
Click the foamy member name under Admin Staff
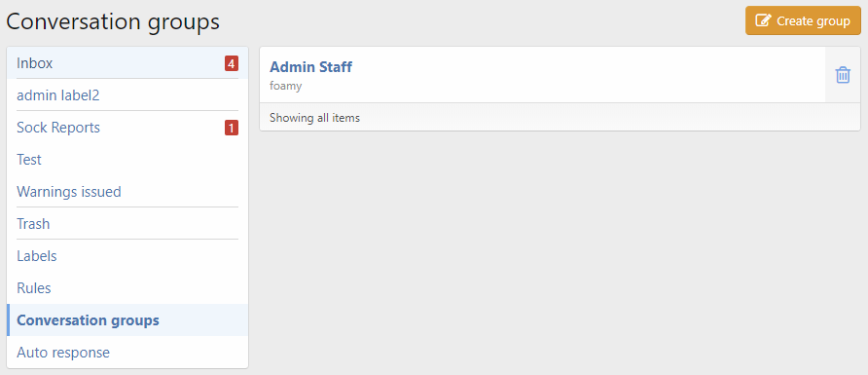[285, 87]
